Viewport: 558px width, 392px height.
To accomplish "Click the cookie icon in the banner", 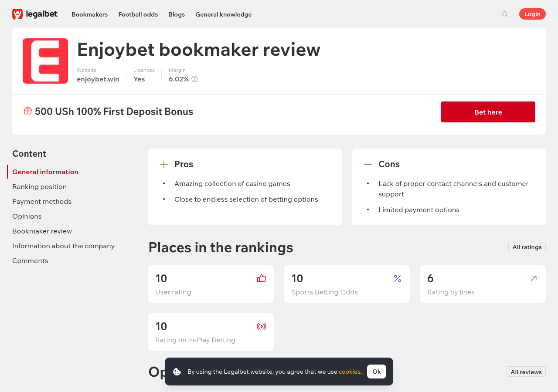I will pos(177,372).
